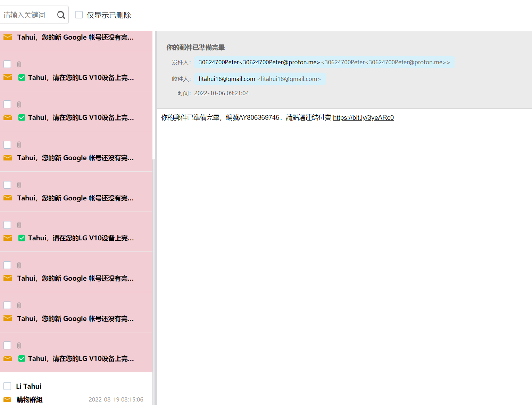The height and width of the screenshot is (405, 532).
Task: Click the paperclip icon of the LG V10 message above Li Tahui
Action: pyautogui.click(x=19, y=345)
